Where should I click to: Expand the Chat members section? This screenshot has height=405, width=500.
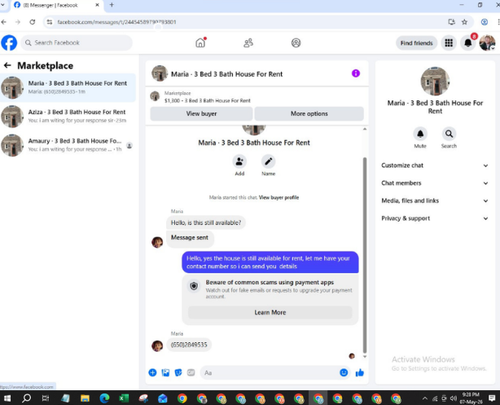[435, 183]
